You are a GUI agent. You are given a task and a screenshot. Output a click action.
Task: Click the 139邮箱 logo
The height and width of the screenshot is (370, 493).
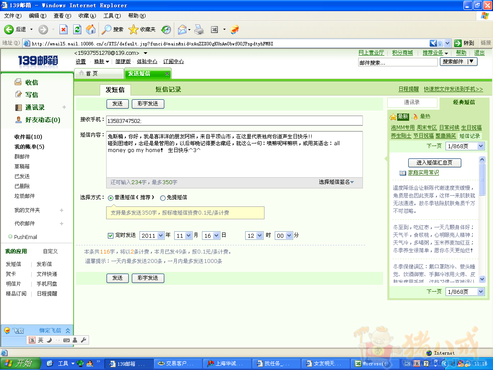pos(38,60)
